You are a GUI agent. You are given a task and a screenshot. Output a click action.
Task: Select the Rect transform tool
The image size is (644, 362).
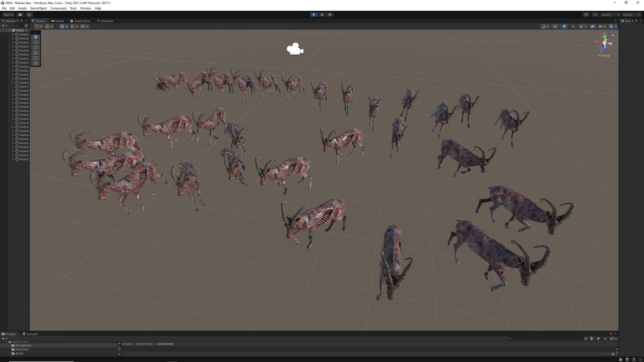36,58
